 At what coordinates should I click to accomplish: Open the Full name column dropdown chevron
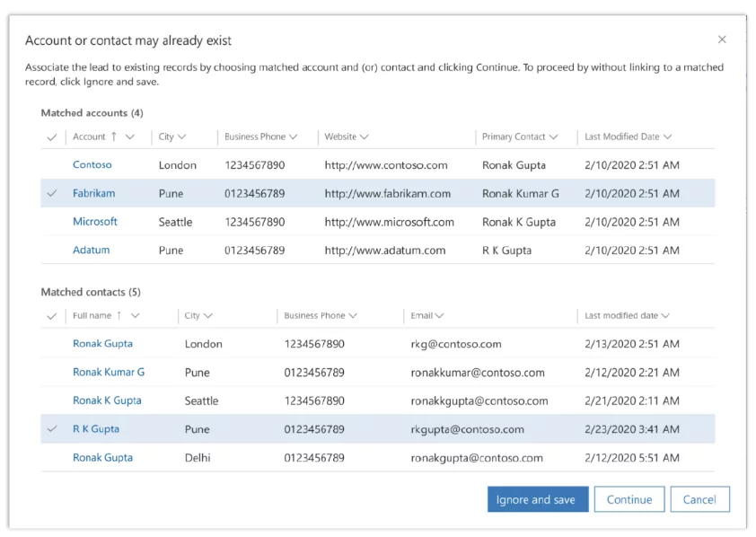[x=135, y=316]
